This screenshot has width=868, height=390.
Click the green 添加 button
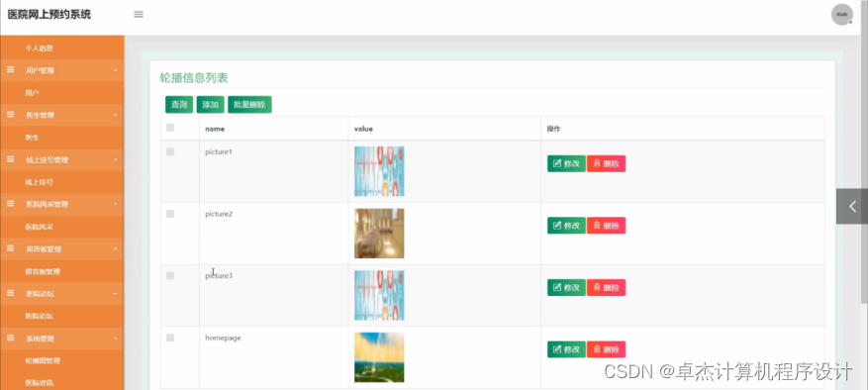[x=211, y=105]
